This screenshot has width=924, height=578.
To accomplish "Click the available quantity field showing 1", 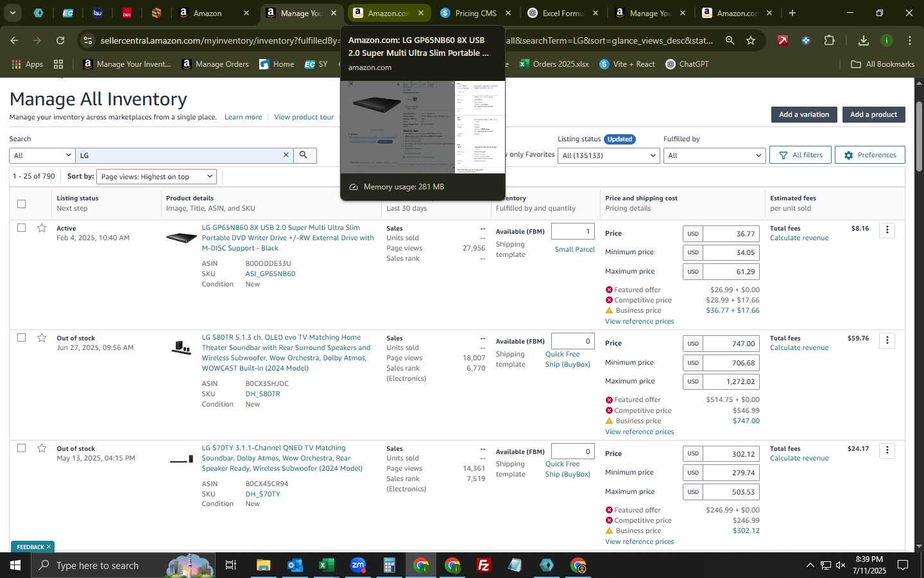I will [573, 231].
